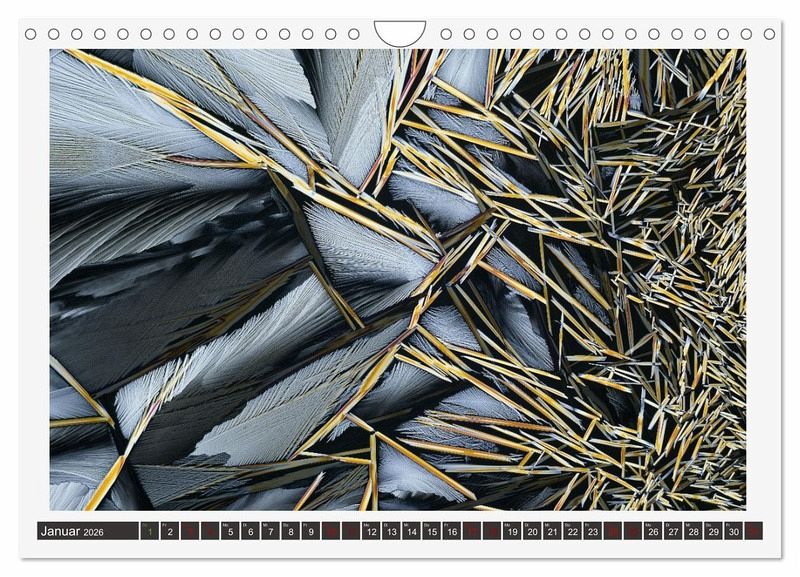Screen dimensions: 800x577
Task: Click date 9 in the date row
Action: (x=311, y=531)
